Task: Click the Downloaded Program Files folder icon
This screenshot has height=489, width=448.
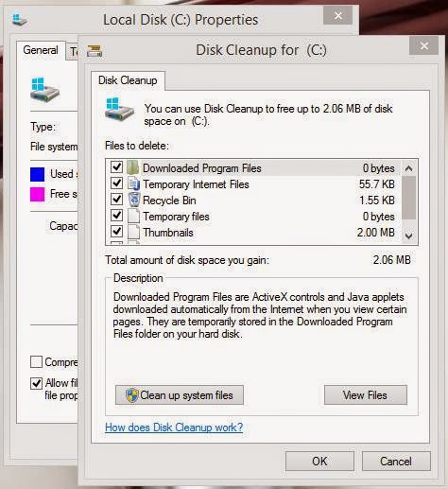Action: (x=133, y=167)
